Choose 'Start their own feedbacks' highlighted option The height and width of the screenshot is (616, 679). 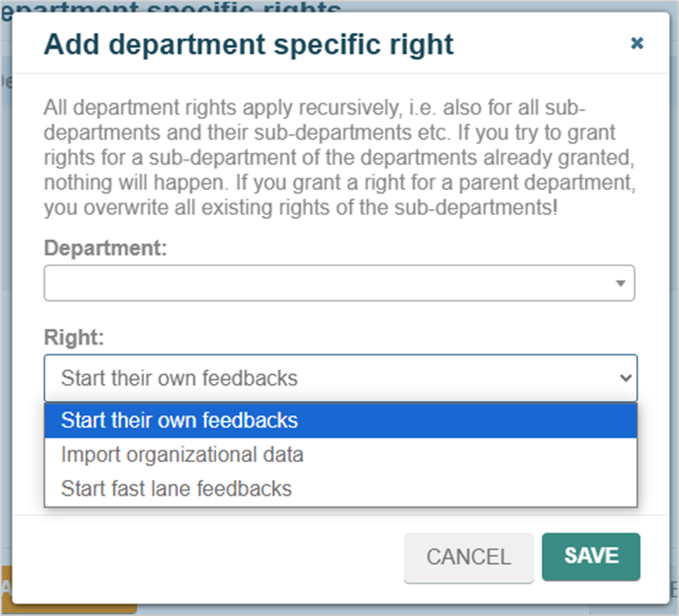[340, 421]
